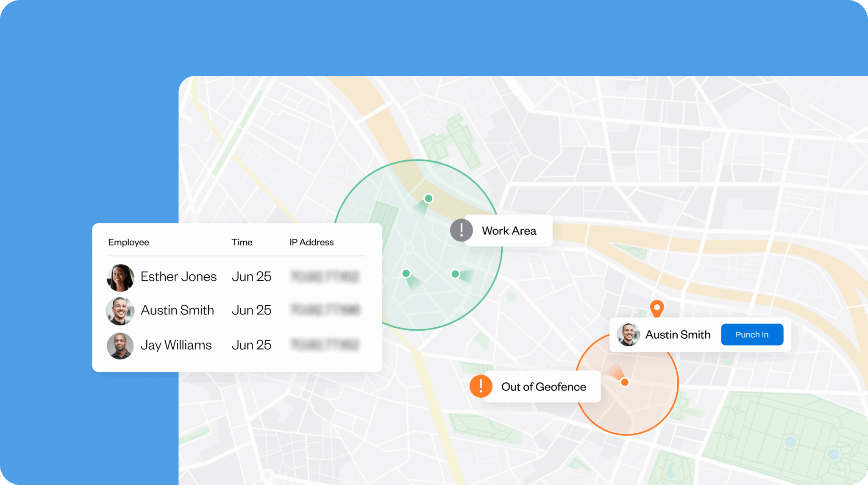Click the orange dot inside the geofence circle
The image size is (868, 485).
[x=625, y=382]
